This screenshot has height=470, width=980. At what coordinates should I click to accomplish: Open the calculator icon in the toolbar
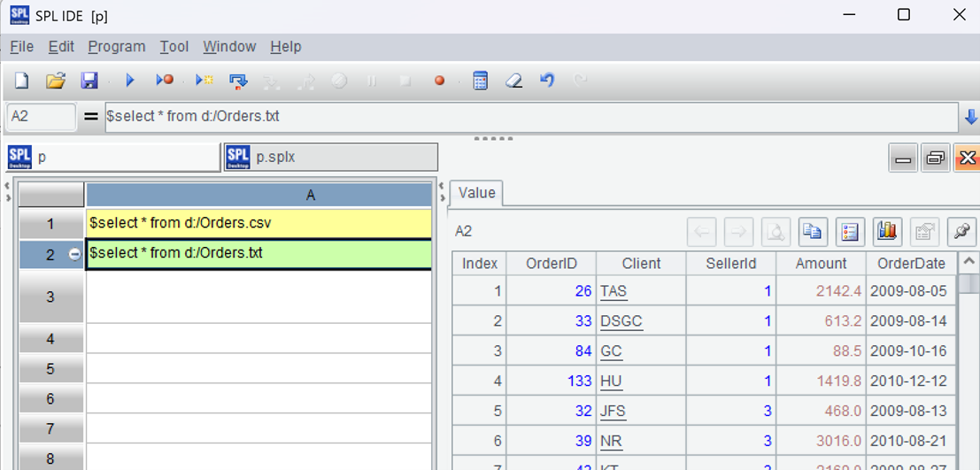coord(480,81)
